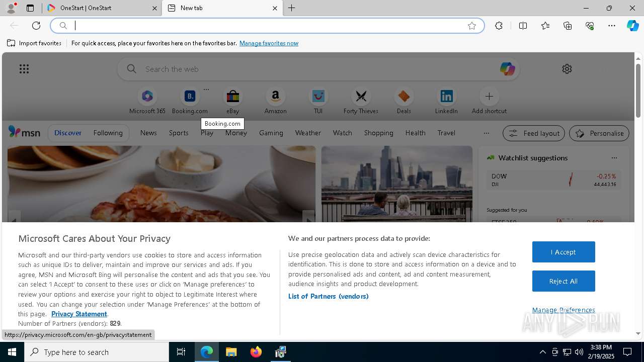Open the city skyline news thumbnail

pos(397,184)
